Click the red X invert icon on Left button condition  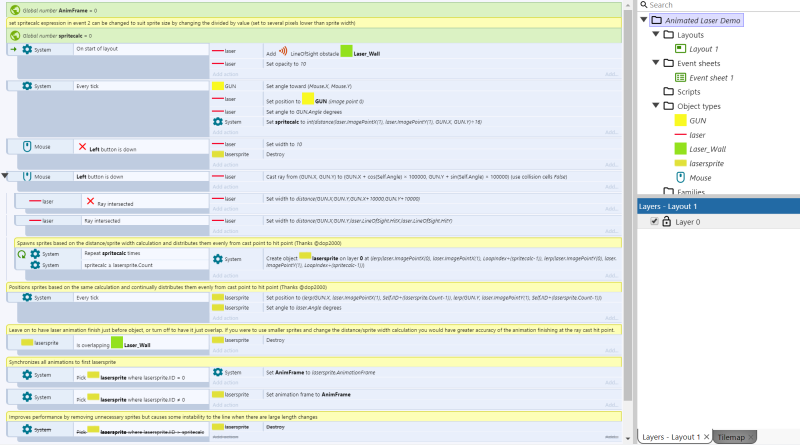82,146
